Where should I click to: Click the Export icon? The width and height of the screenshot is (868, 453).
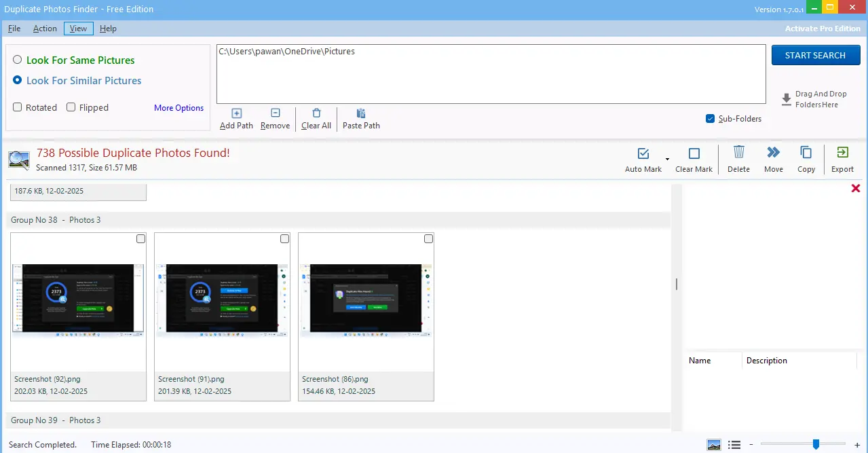[x=842, y=152]
